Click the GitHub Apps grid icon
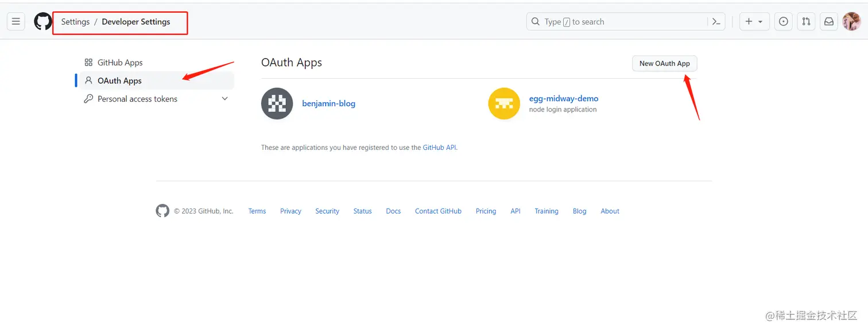 tap(88, 63)
